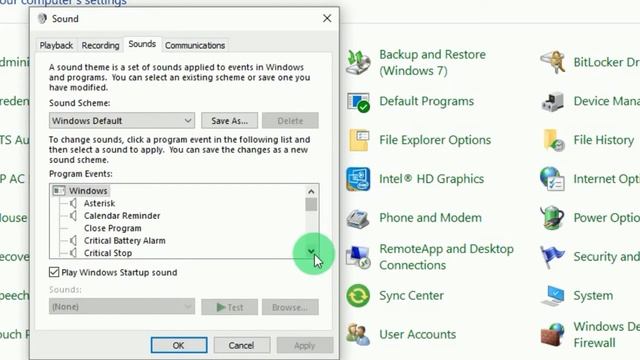Click the speaker icon beside Critical Battery Alarm
This screenshot has width=640, height=360.
tap(73, 240)
